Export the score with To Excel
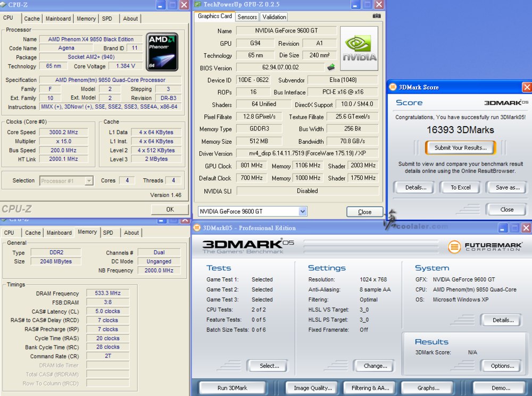Screen dimensions: 532x396 [460, 187]
